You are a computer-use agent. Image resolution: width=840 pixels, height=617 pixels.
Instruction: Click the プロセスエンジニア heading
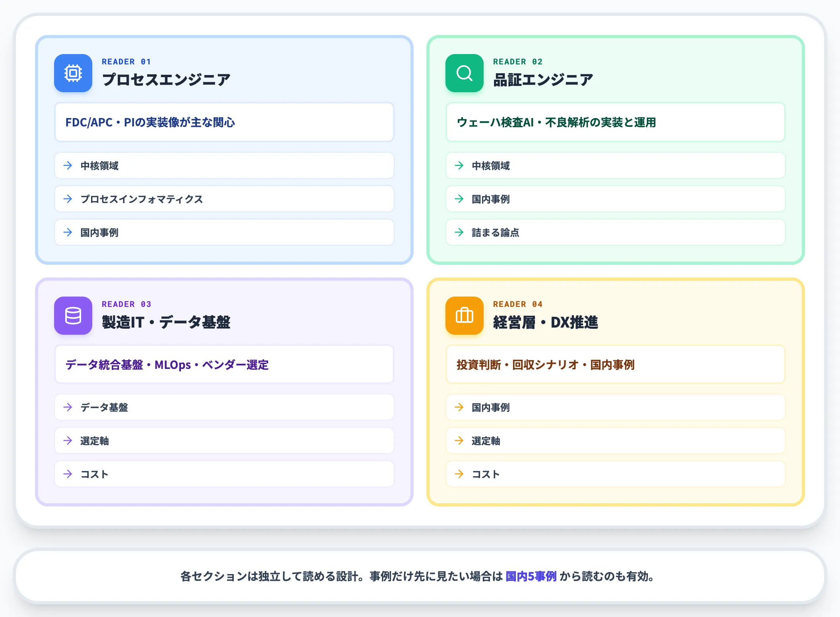pos(166,80)
